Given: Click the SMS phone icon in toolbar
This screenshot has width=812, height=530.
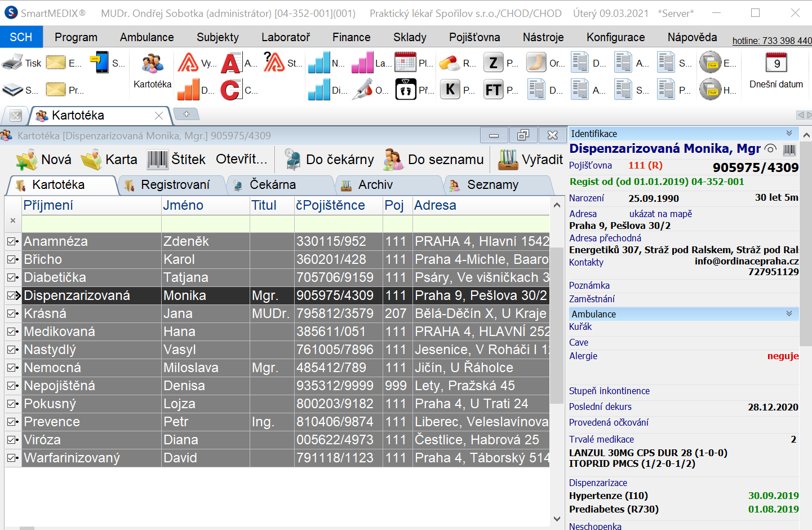Looking at the screenshot, I should [x=100, y=63].
